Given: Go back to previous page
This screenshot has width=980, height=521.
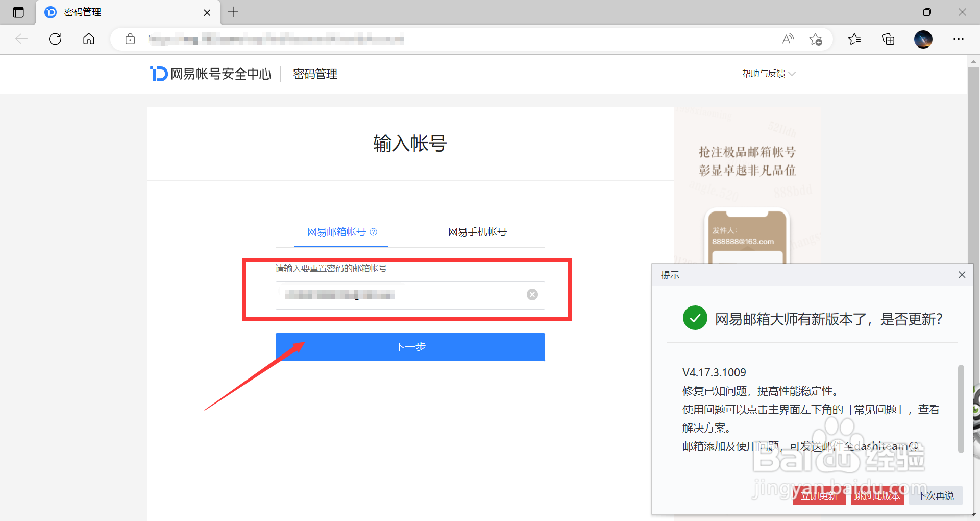Looking at the screenshot, I should 21,39.
